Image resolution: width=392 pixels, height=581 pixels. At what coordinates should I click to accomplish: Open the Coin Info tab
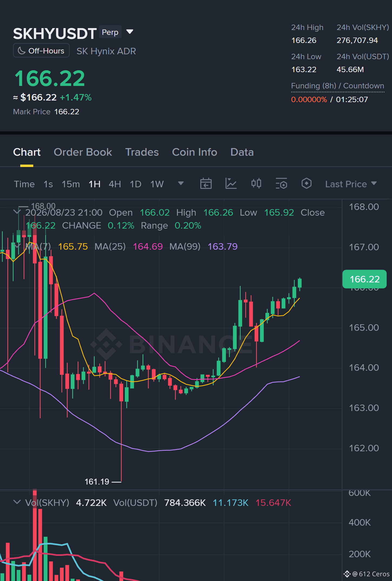coord(194,152)
